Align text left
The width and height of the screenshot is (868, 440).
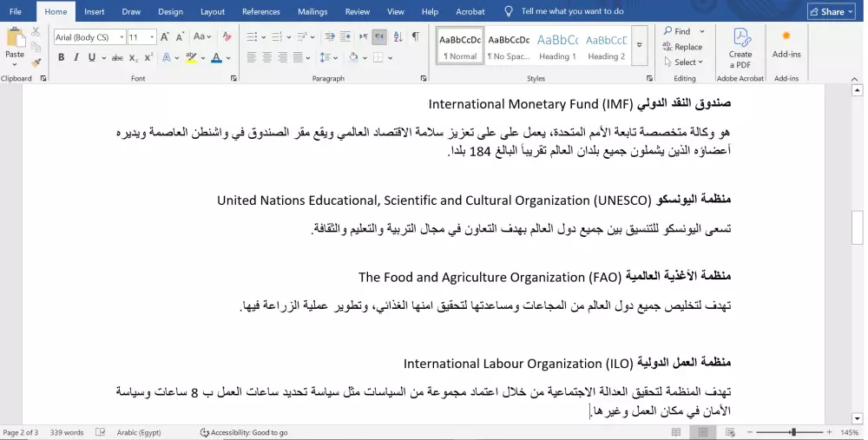pos(252,57)
